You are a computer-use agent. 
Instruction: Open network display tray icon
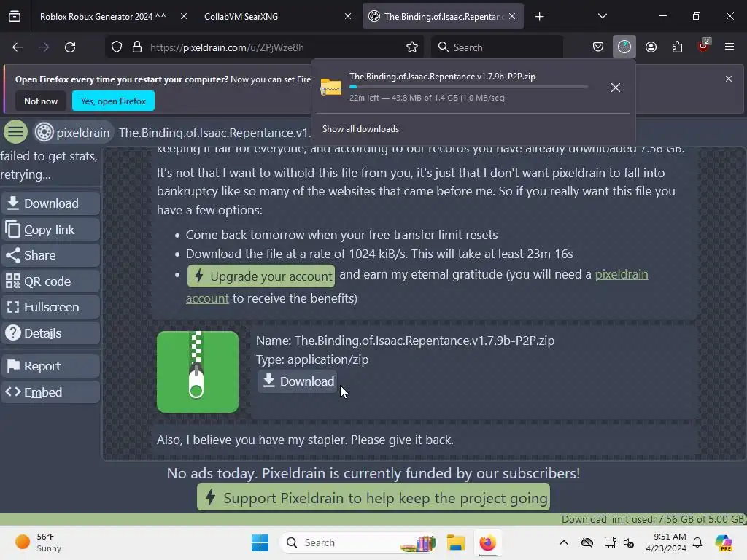tap(610, 542)
